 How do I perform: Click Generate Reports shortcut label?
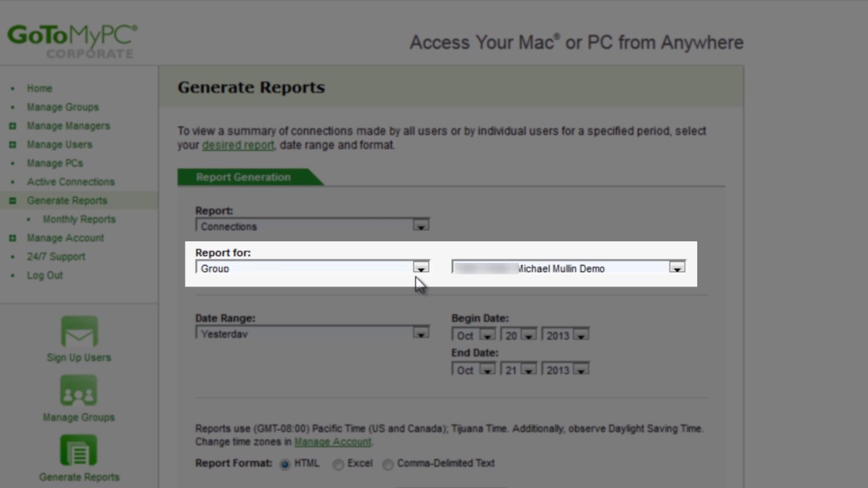click(x=79, y=476)
